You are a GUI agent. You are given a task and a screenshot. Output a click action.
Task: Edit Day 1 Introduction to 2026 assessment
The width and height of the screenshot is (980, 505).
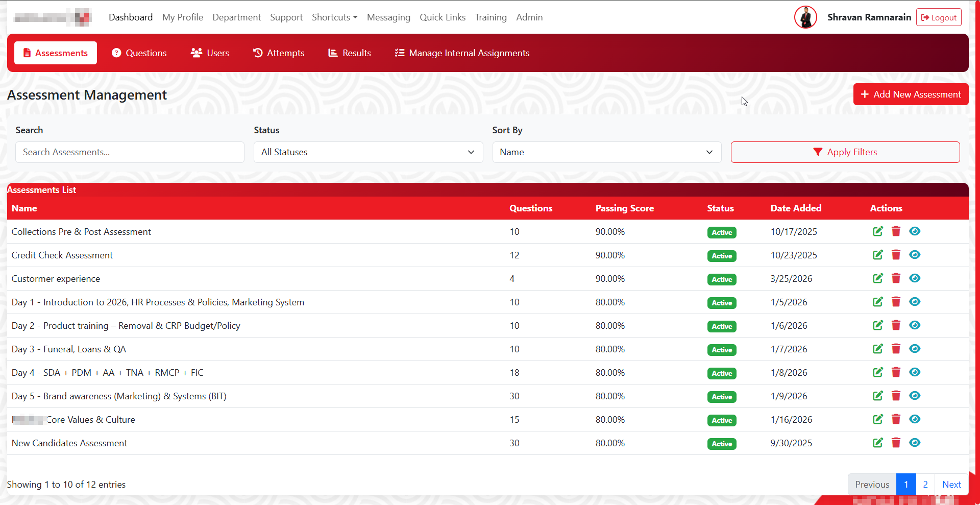tap(877, 302)
